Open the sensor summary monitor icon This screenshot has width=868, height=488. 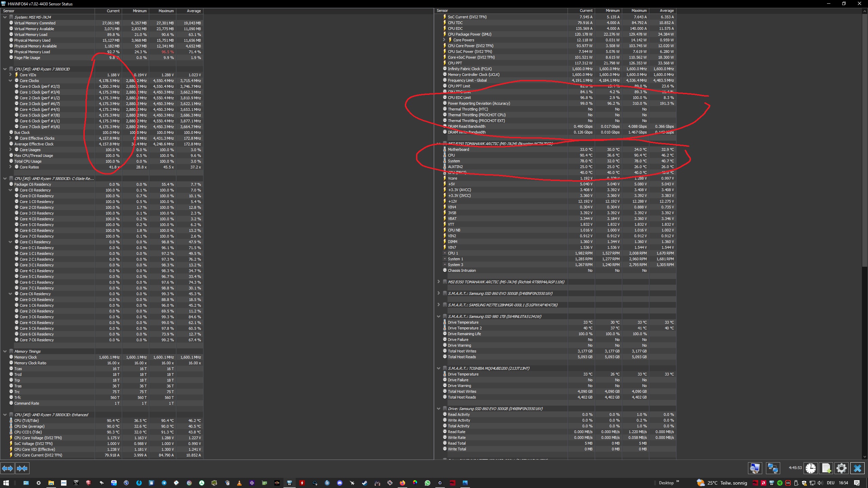pos(755,468)
